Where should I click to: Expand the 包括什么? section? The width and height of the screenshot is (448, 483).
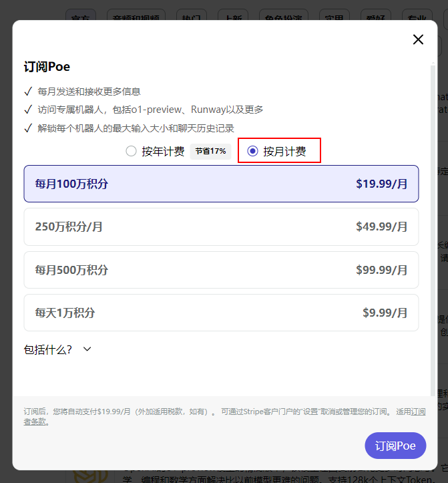coord(57,349)
